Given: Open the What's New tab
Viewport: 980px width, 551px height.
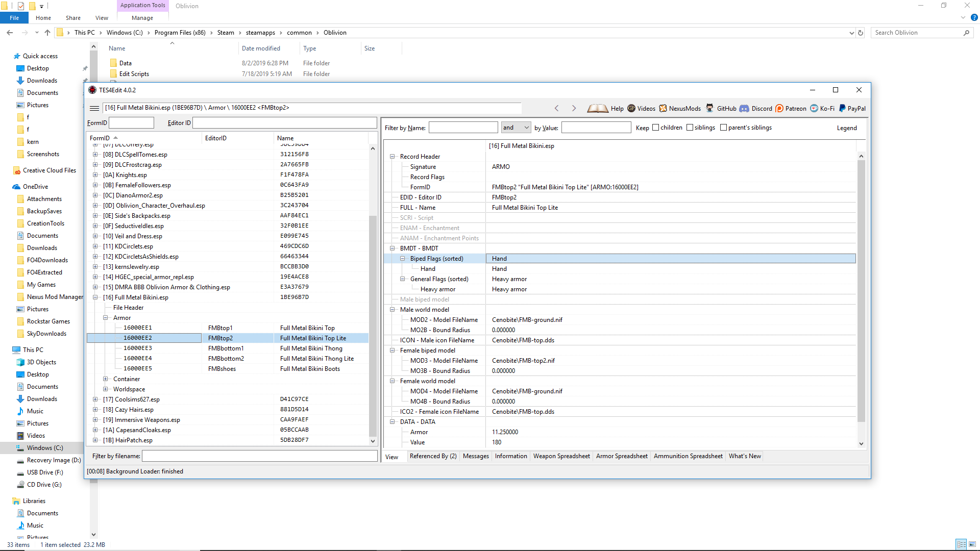Looking at the screenshot, I should [745, 456].
